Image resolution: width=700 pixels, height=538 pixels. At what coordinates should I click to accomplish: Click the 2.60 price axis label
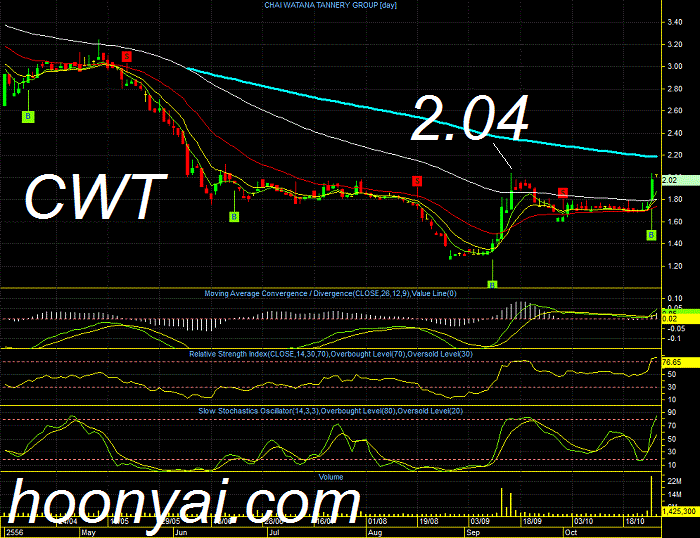click(x=675, y=111)
